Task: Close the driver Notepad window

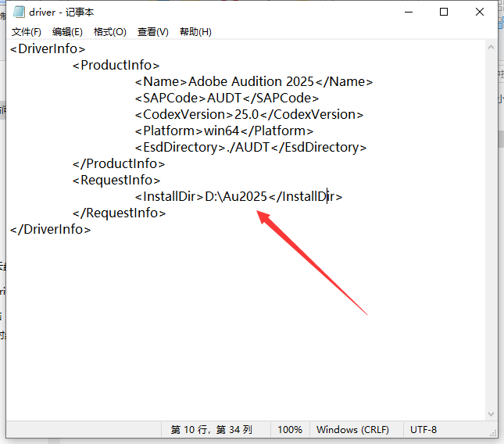Action: pos(480,13)
